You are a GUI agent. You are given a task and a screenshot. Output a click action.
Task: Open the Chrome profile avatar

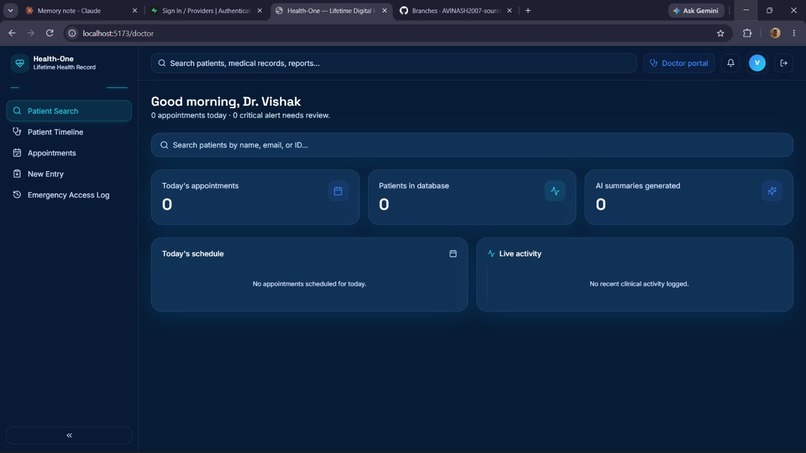point(775,33)
